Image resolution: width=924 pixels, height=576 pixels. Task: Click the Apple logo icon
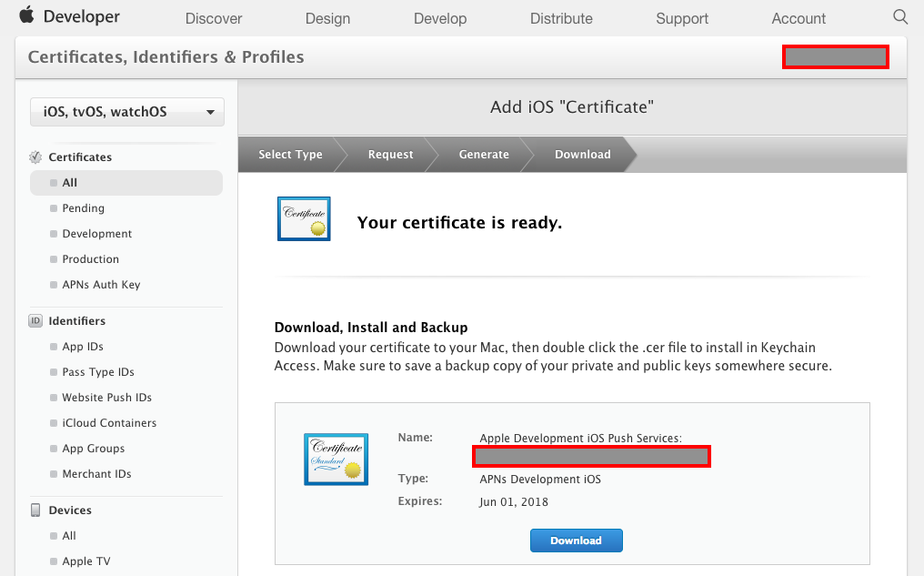pyautogui.click(x=26, y=15)
